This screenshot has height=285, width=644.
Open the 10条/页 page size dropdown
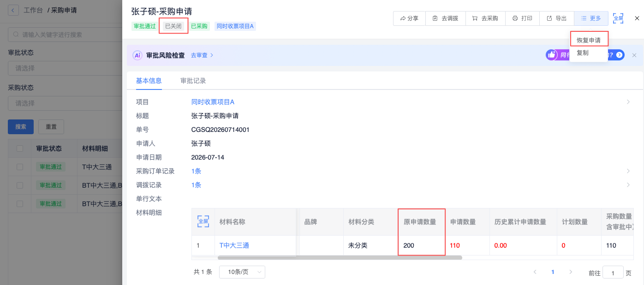point(242,272)
